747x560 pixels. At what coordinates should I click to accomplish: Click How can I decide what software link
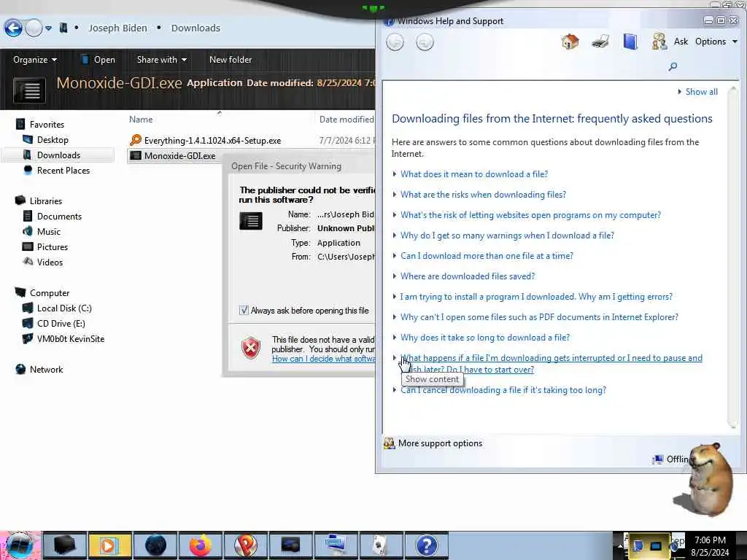(323, 359)
